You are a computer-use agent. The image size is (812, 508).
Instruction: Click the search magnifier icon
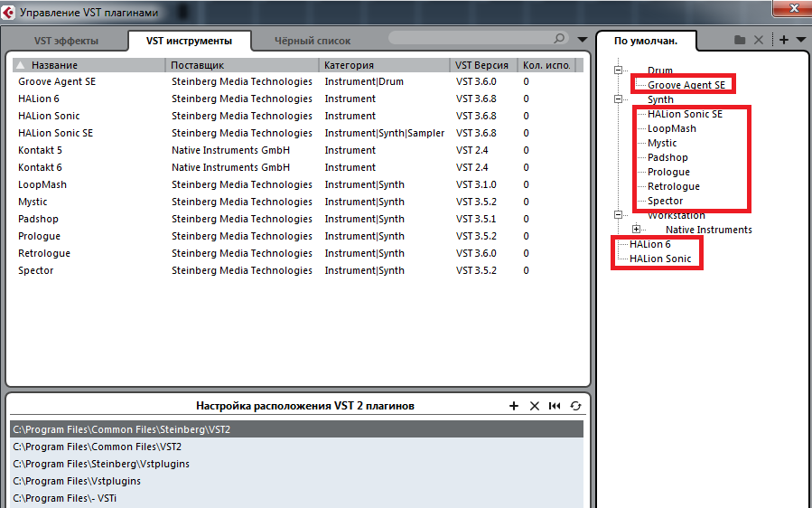[x=559, y=38]
